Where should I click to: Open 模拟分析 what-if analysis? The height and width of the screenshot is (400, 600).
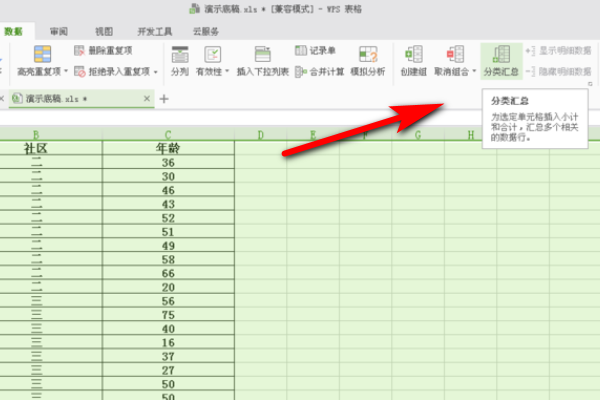pos(368,60)
